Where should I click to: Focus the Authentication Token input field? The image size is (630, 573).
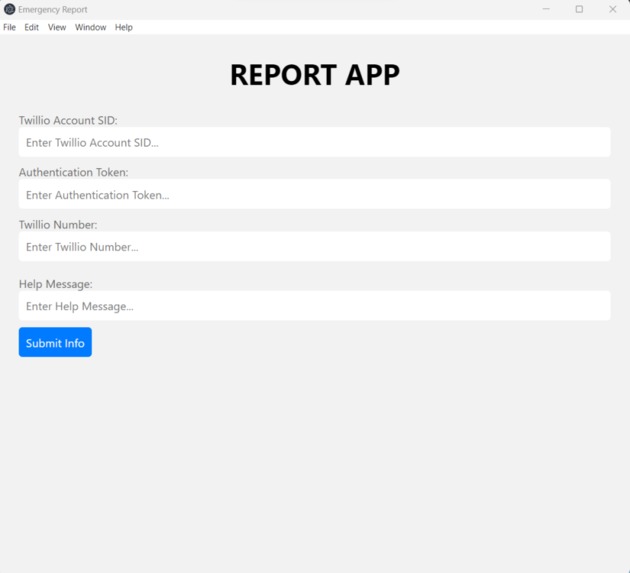[x=315, y=194]
